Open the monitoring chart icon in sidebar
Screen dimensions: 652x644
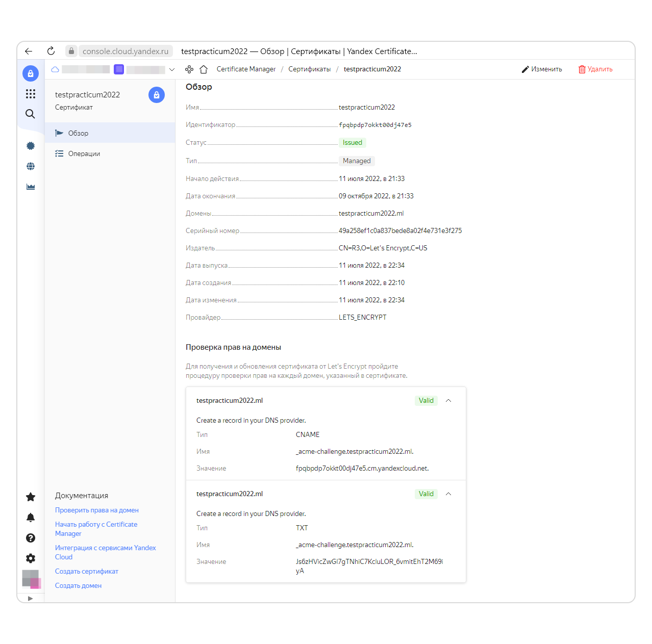pyautogui.click(x=31, y=187)
